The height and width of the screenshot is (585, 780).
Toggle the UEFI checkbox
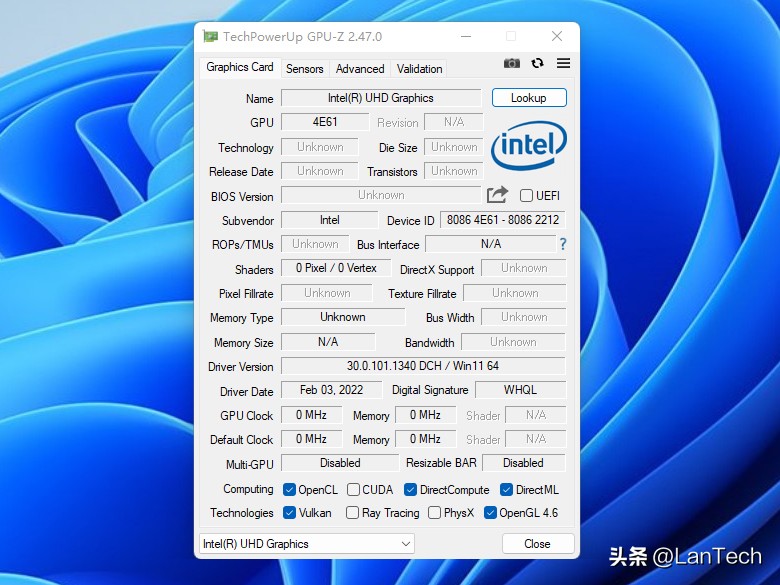point(526,196)
